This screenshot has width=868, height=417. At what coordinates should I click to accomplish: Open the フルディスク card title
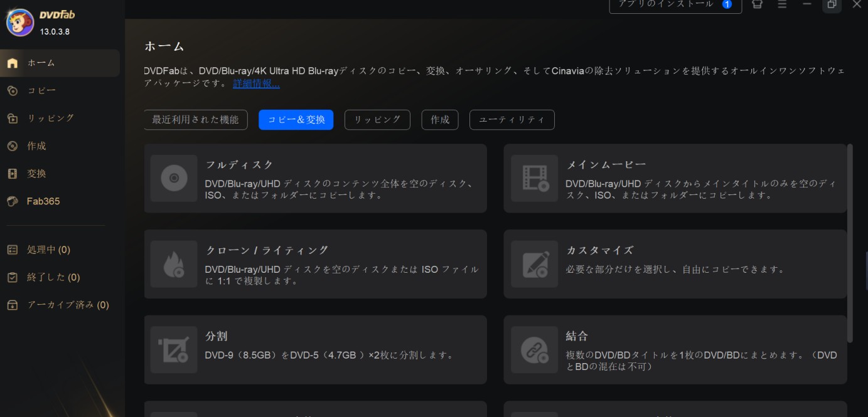[240, 165]
